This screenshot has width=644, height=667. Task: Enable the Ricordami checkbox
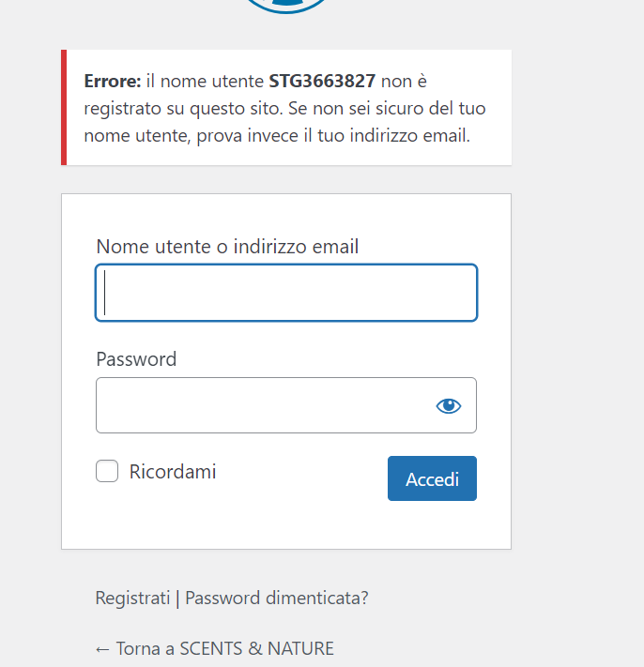[x=107, y=471]
